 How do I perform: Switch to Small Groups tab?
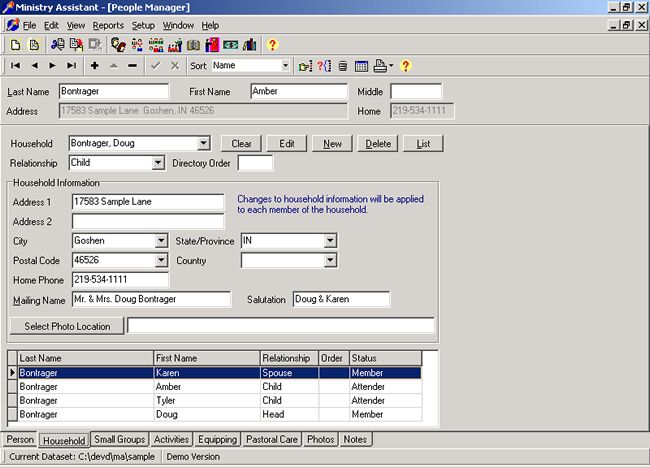point(119,439)
